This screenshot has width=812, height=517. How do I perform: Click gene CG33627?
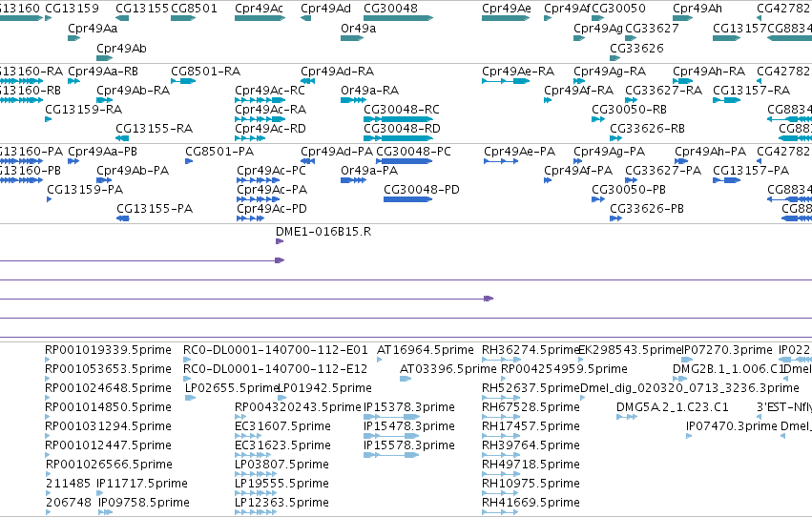(x=631, y=38)
